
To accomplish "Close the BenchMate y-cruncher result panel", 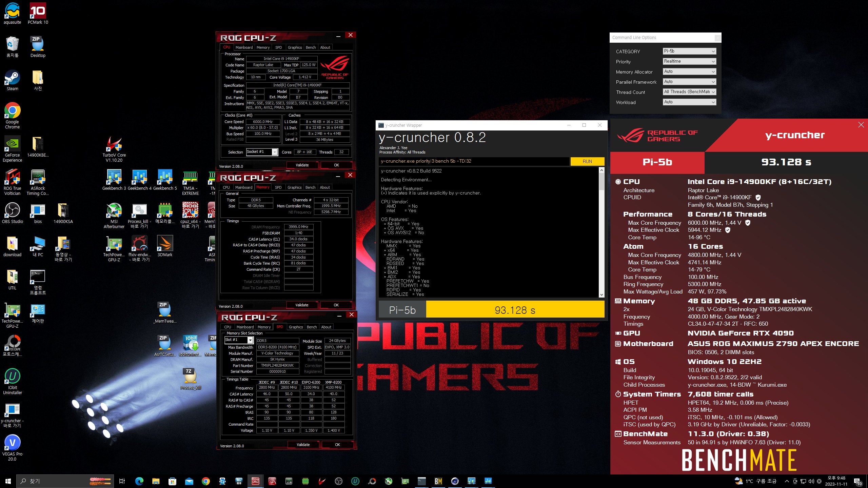I will (x=861, y=125).
